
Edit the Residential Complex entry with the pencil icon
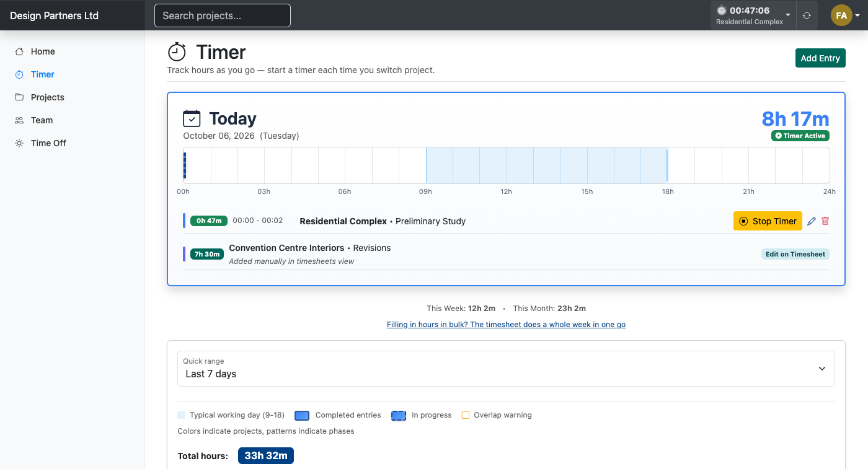pos(812,221)
